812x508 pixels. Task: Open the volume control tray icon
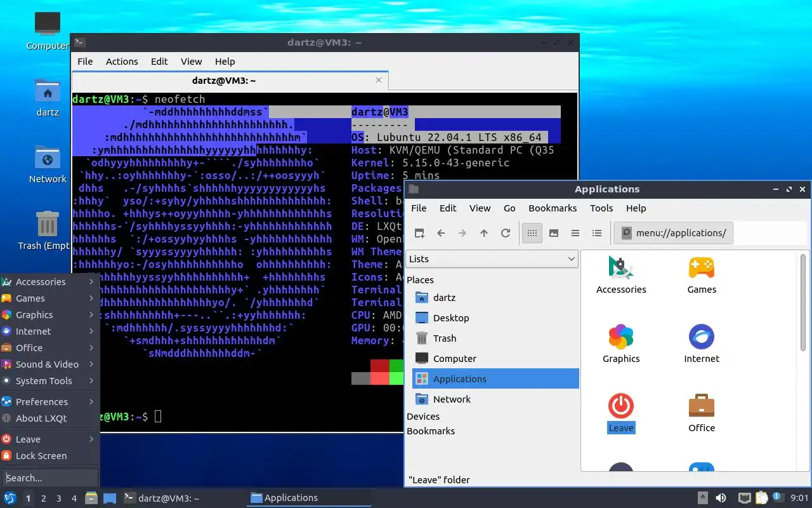click(x=721, y=498)
